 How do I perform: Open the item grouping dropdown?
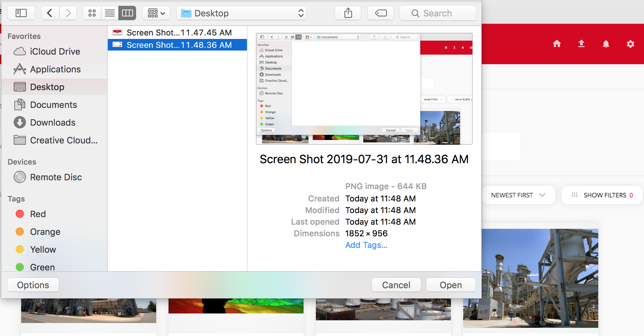[156, 13]
